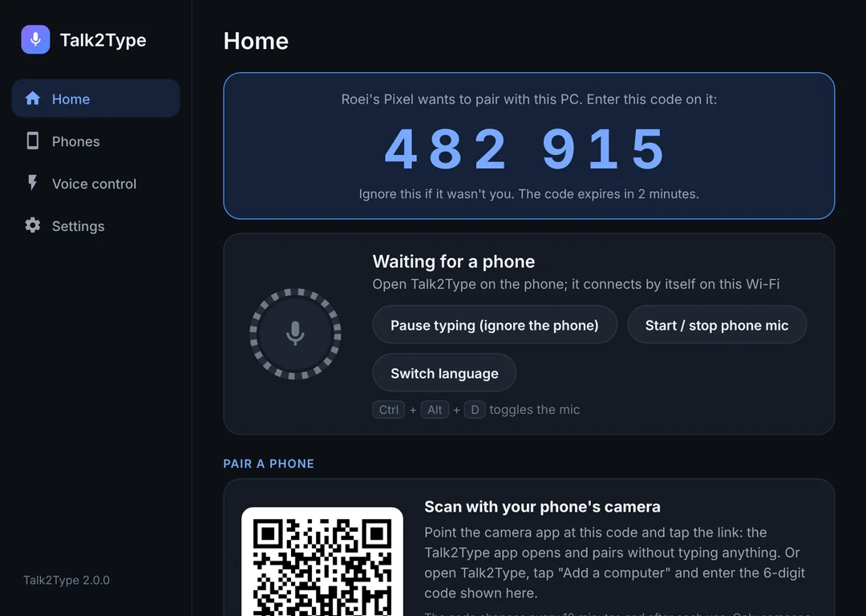Click the D key hint badge
This screenshot has height=616, width=866.
click(475, 409)
